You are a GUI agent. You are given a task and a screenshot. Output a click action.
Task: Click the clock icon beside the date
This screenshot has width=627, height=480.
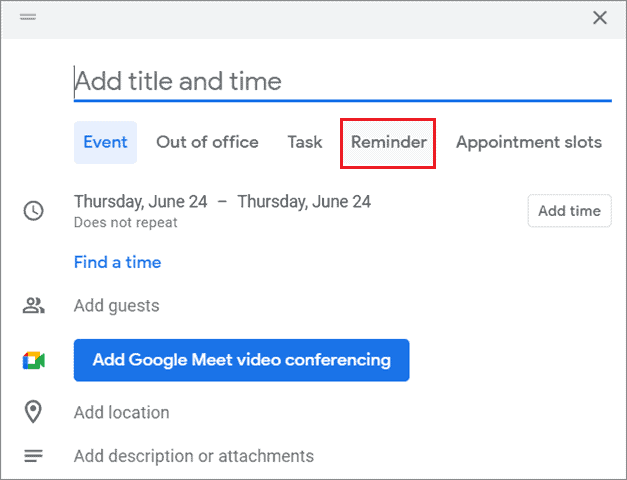[x=34, y=211]
